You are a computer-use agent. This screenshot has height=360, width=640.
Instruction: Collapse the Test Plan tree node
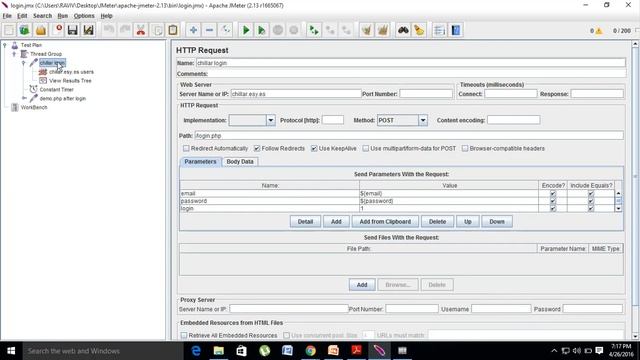click(x=5, y=45)
